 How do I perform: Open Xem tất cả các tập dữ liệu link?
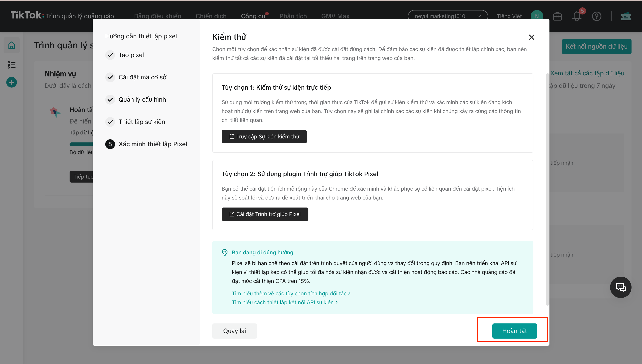pyautogui.click(x=587, y=73)
